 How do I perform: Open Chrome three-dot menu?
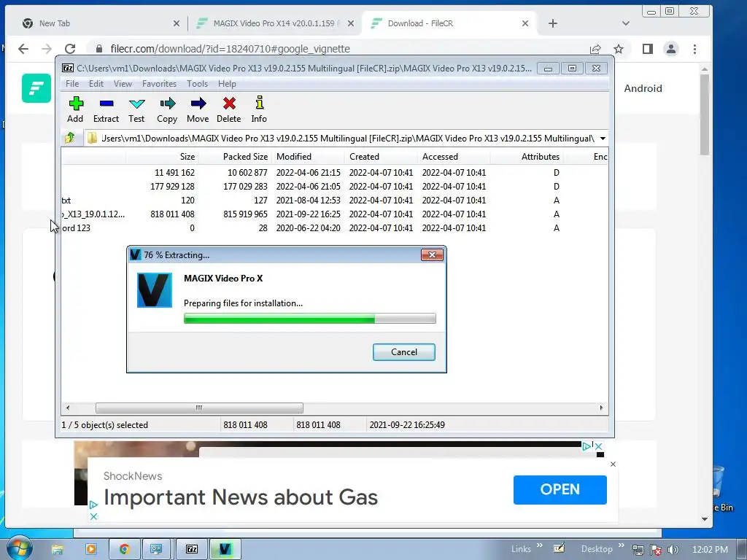tap(694, 49)
